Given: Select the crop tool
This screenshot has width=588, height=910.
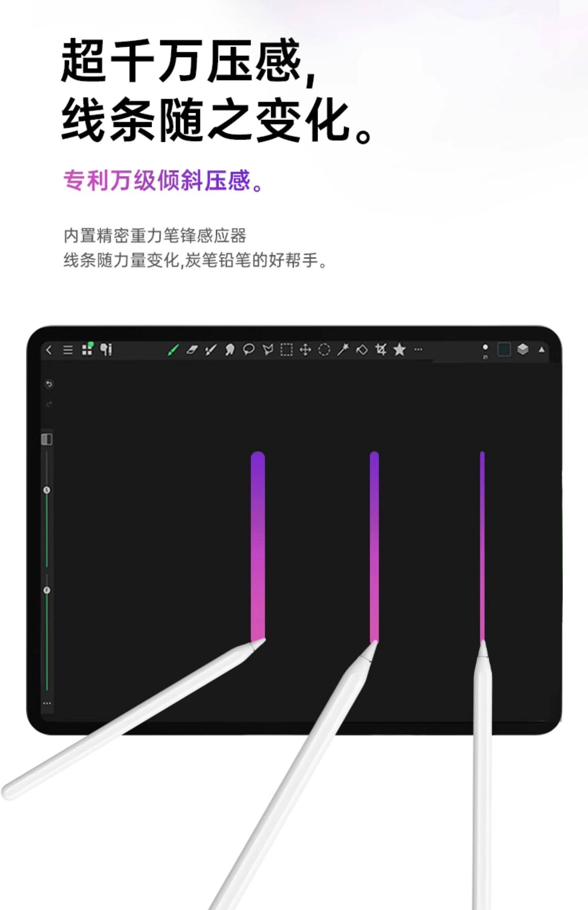Looking at the screenshot, I should pos(381,349).
